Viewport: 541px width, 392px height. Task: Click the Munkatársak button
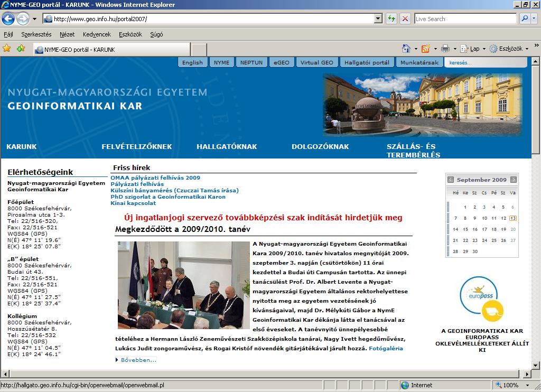click(x=419, y=62)
